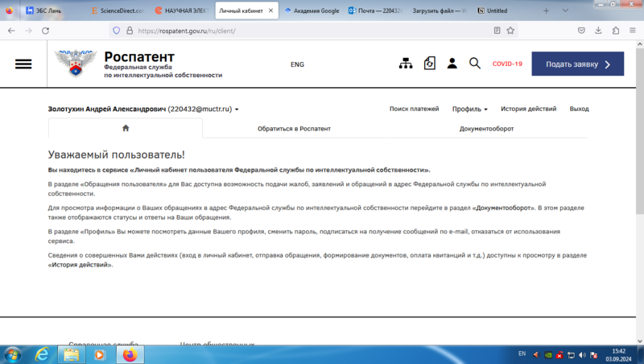Click Подать заявку button
Screen dimensions: 644x364
click(577, 64)
